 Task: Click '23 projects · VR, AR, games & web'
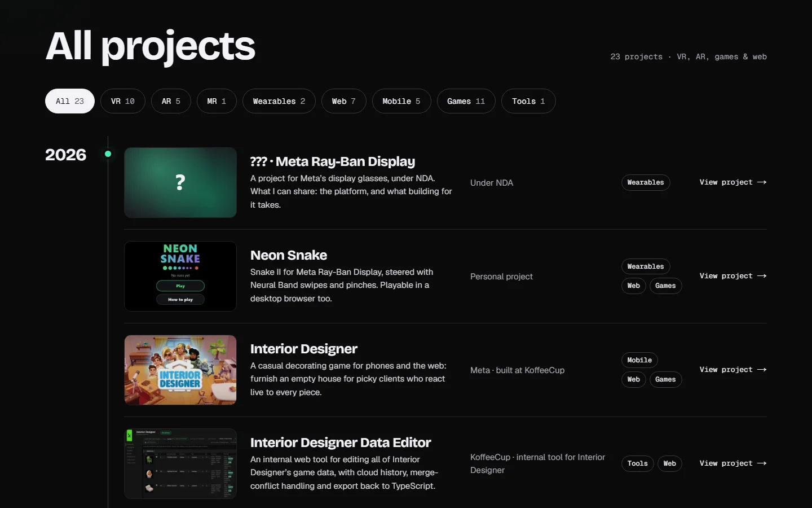pyautogui.click(x=689, y=56)
